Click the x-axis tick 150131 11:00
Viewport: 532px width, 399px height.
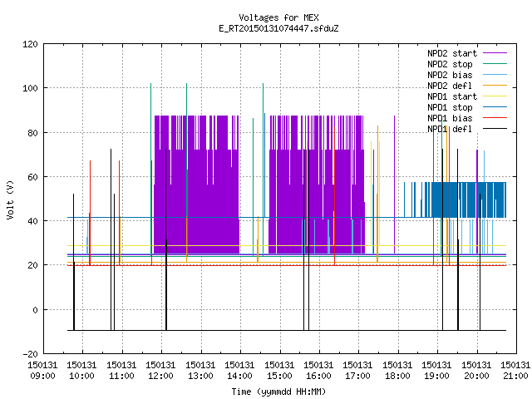point(121,371)
